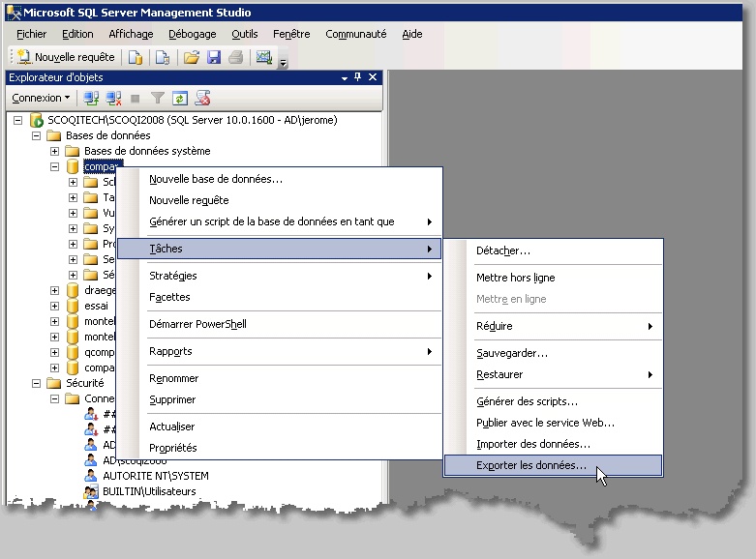Collapse the Bases de données folder

pyautogui.click(x=36, y=136)
